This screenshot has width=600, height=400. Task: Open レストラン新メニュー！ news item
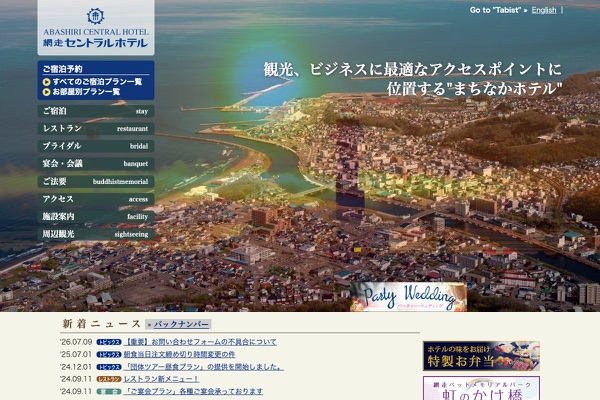[x=161, y=379]
